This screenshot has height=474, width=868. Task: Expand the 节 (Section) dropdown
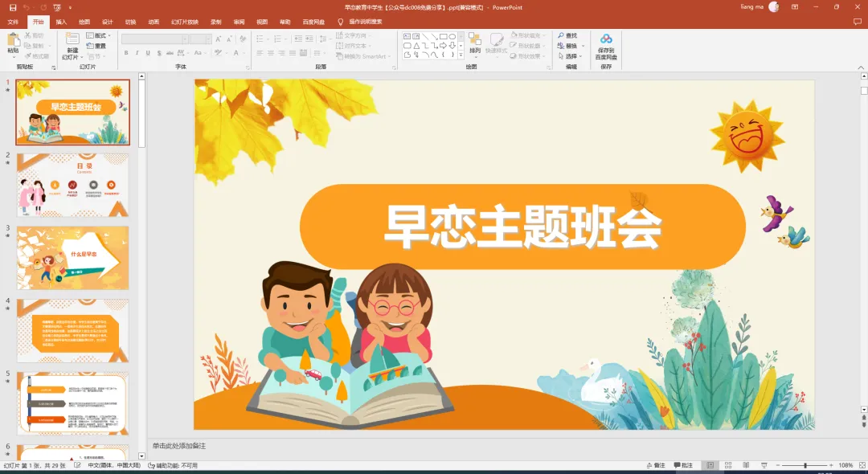click(x=95, y=56)
